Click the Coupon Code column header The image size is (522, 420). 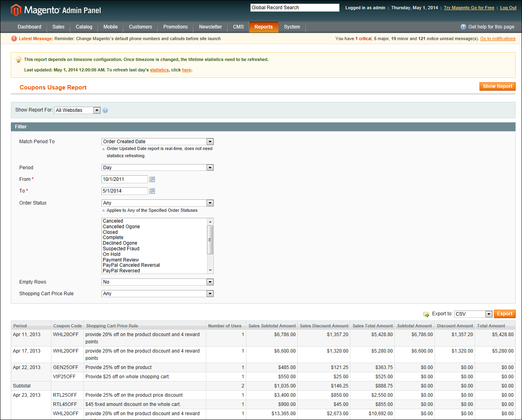(x=67, y=326)
